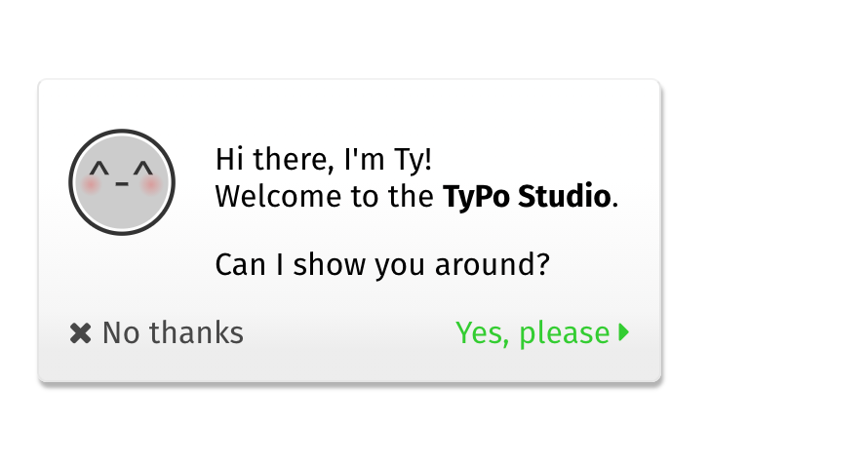Select the word thanks in dismiss option
Image resolution: width=868 pixels, height=464 pixels.
click(x=196, y=333)
